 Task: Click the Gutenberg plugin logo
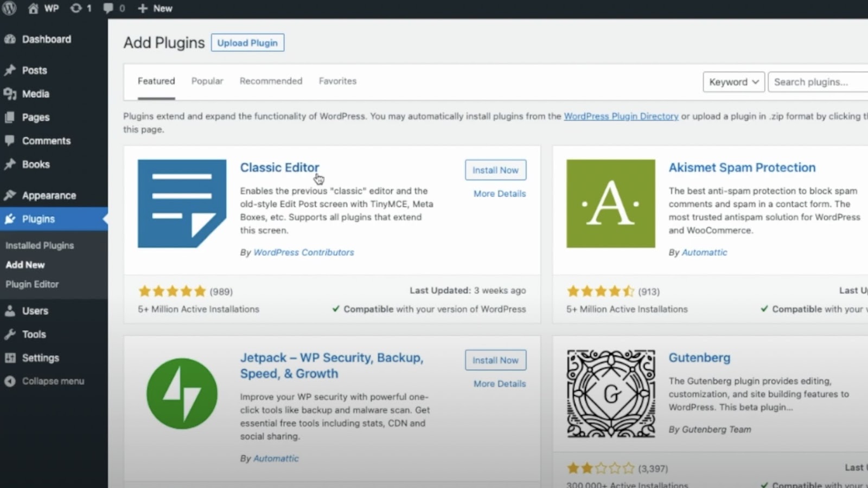[611, 394]
